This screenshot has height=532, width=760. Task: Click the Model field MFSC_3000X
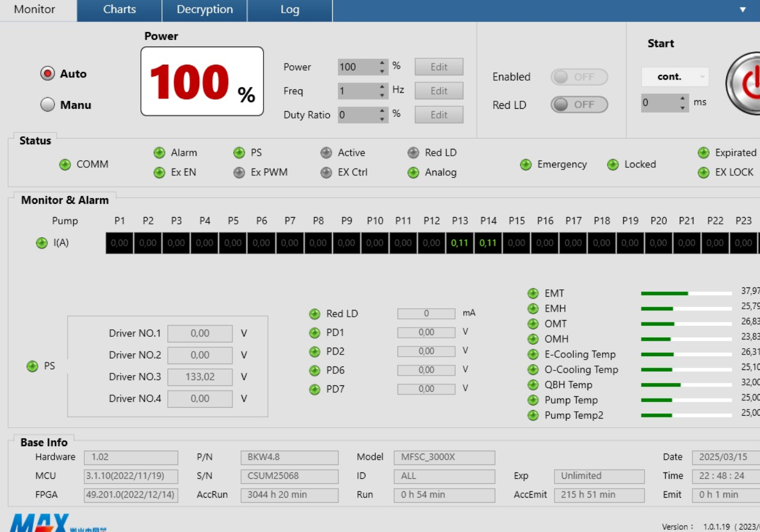click(x=444, y=457)
